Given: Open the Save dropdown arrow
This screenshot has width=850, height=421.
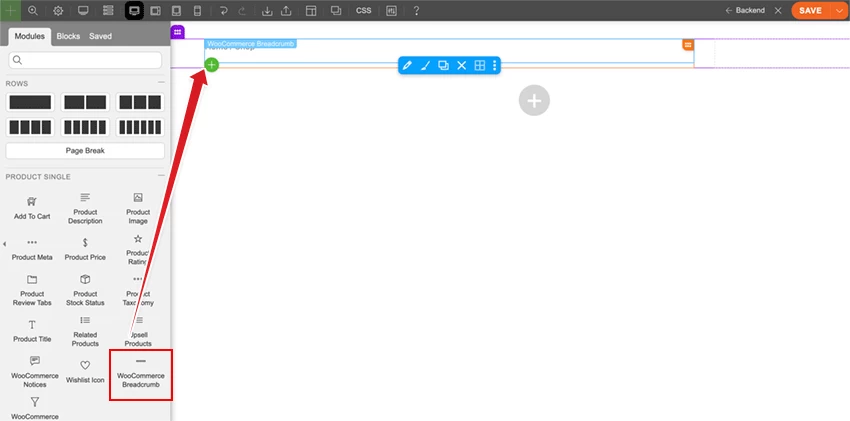Looking at the screenshot, I should (839, 10).
